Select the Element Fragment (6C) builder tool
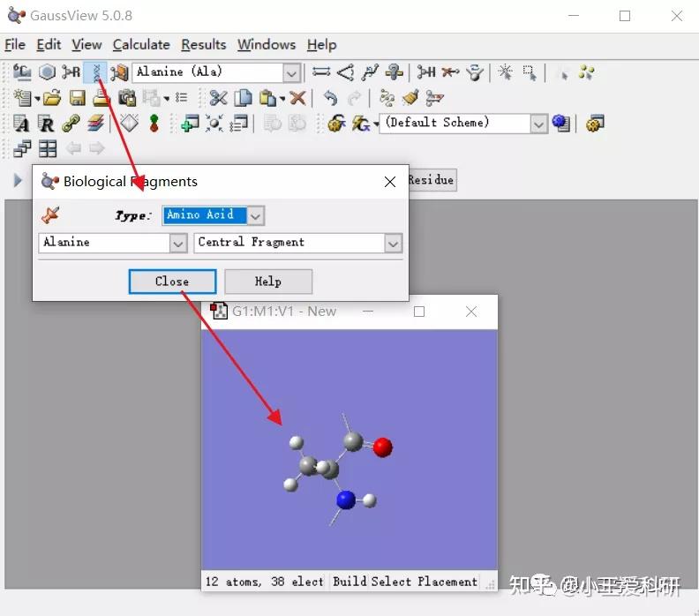Screen dimensions: 699x616 [22, 71]
